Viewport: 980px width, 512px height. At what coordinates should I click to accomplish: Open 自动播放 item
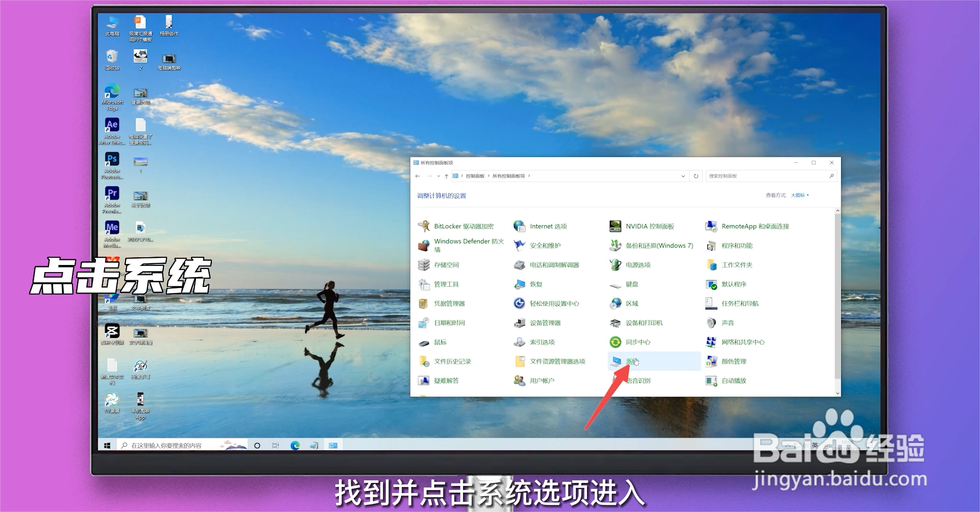point(726,381)
